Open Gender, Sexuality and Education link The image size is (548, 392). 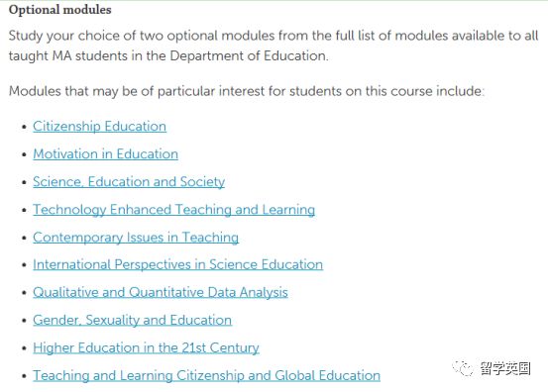(x=133, y=320)
